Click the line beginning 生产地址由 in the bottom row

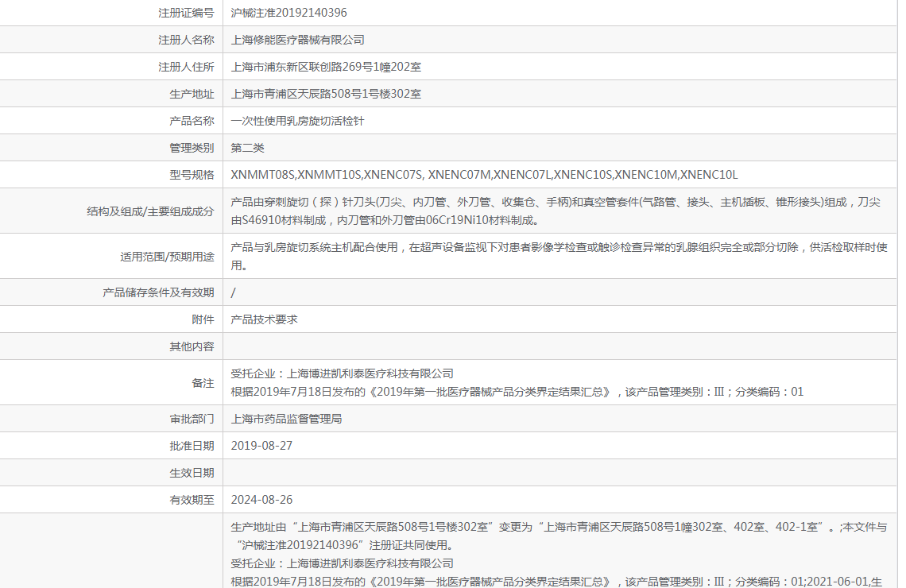click(x=559, y=527)
